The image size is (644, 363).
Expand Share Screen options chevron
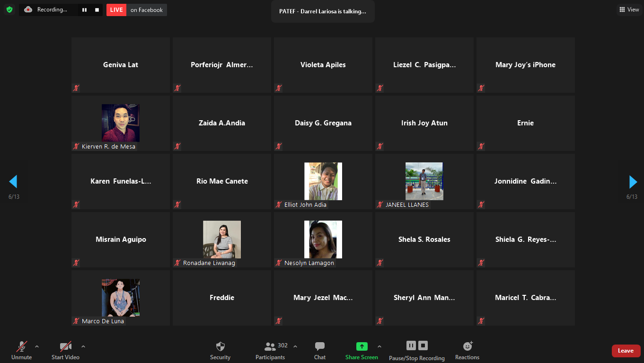tap(379, 346)
